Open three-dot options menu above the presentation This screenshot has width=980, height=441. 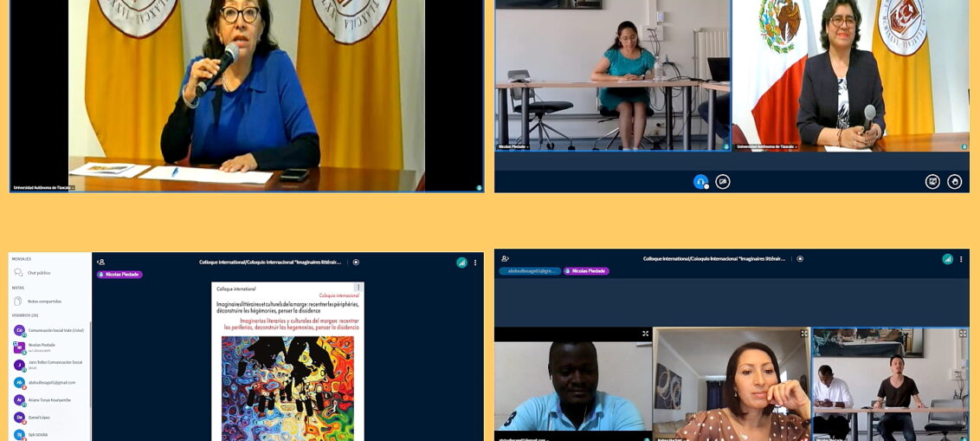[475, 262]
